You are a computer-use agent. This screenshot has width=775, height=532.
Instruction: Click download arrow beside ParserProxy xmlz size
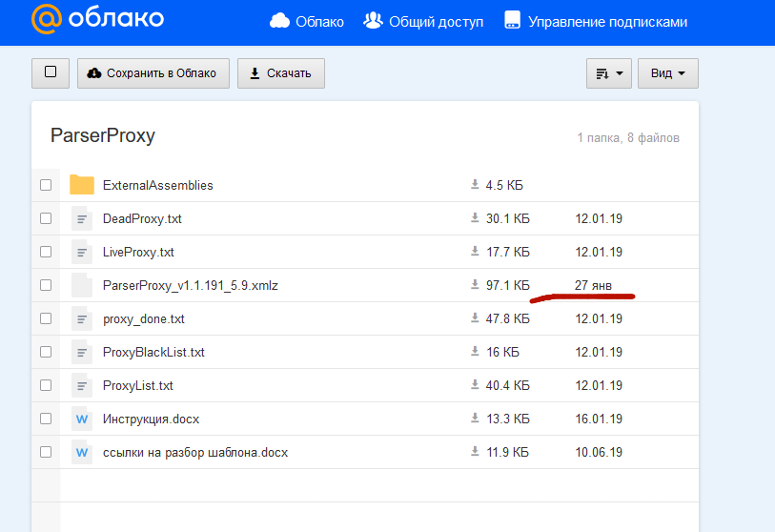474,285
